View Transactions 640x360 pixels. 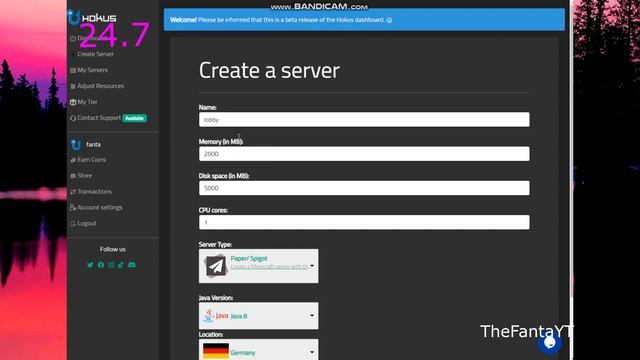tap(94, 191)
